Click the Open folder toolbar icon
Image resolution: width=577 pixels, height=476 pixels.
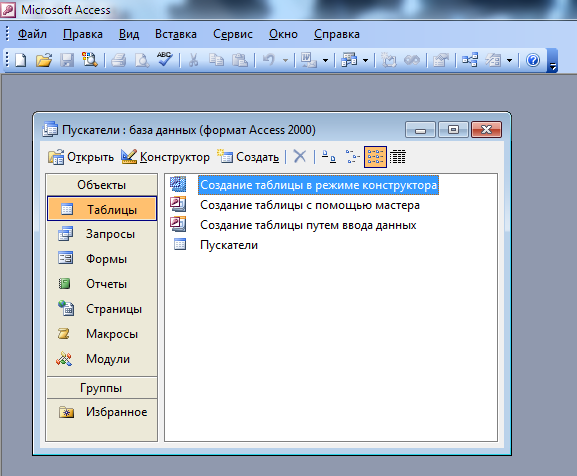pos(44,60)
